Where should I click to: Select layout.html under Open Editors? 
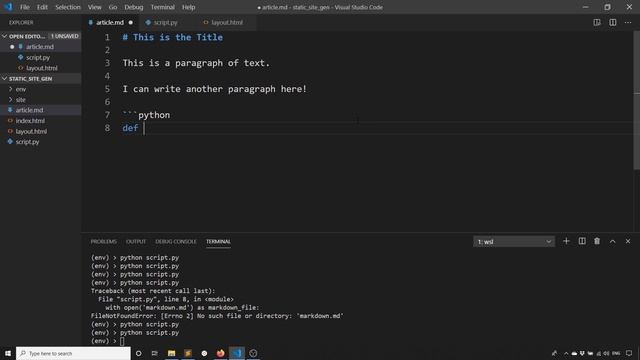point(41,68)
